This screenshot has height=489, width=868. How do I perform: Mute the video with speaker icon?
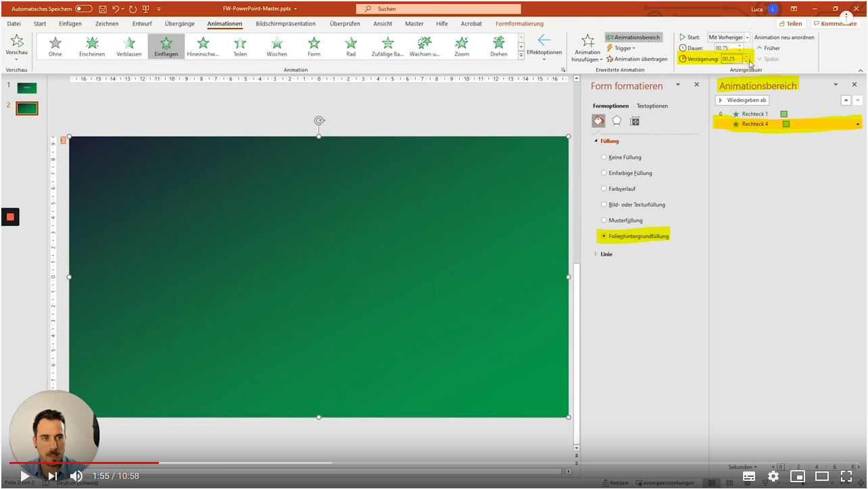coord(76,476)
